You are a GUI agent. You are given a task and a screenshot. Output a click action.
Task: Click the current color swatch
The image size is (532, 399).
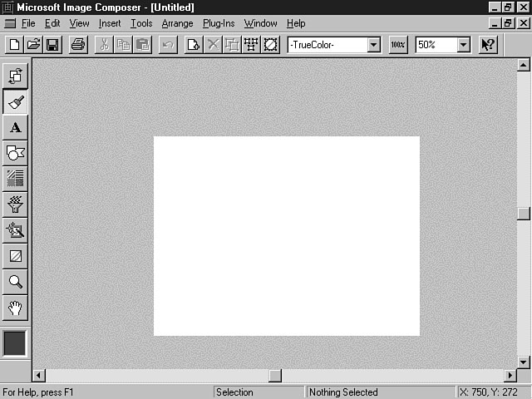coord(15,343)
